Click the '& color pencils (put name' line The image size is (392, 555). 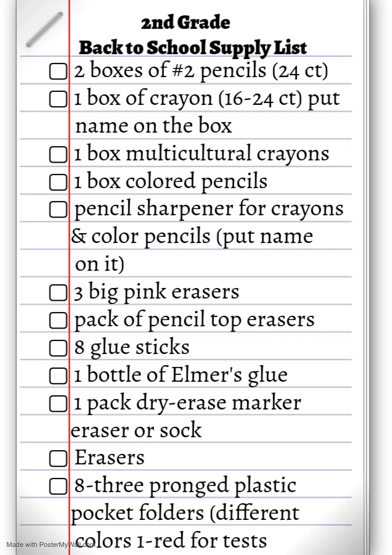[x=192, y=237]
